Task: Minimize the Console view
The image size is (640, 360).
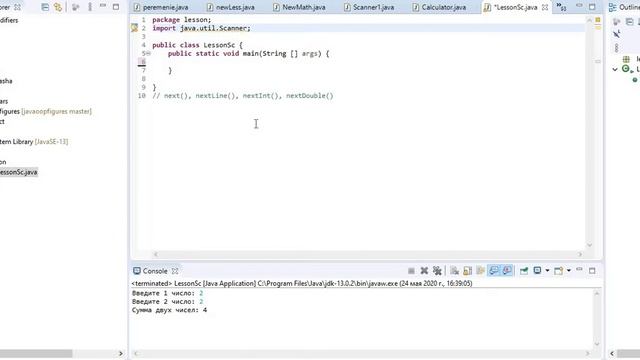Action: click(x=579, y=270)
